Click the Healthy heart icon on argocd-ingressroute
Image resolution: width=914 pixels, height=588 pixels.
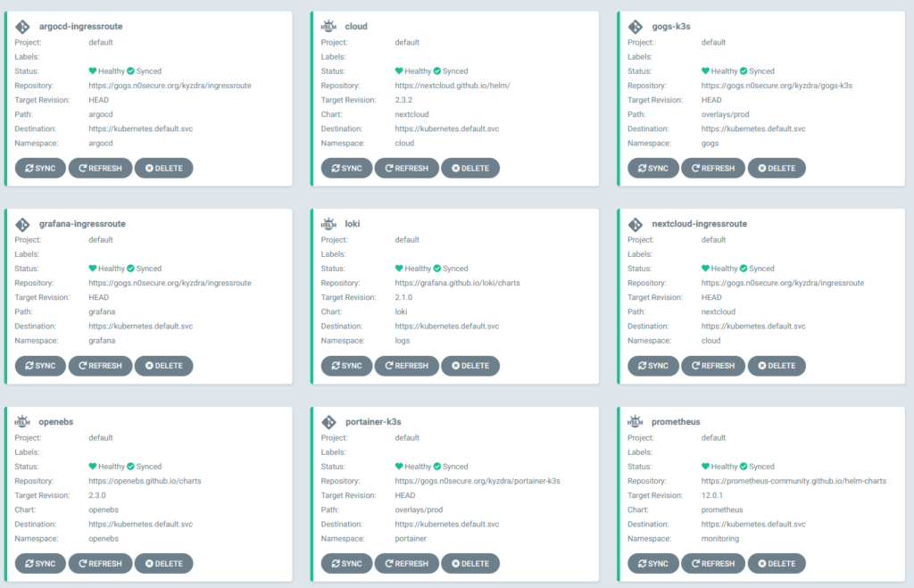tap(92, 71)
